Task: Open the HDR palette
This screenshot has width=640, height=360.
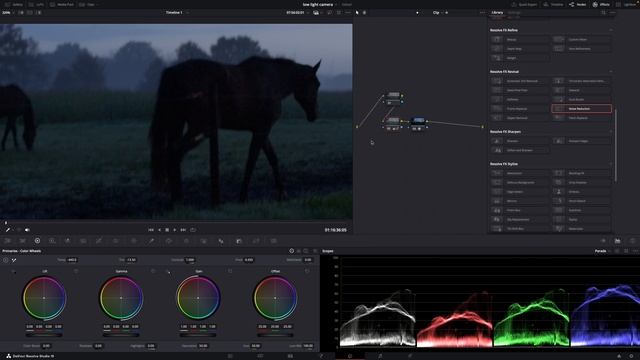Action: point(52,241)
